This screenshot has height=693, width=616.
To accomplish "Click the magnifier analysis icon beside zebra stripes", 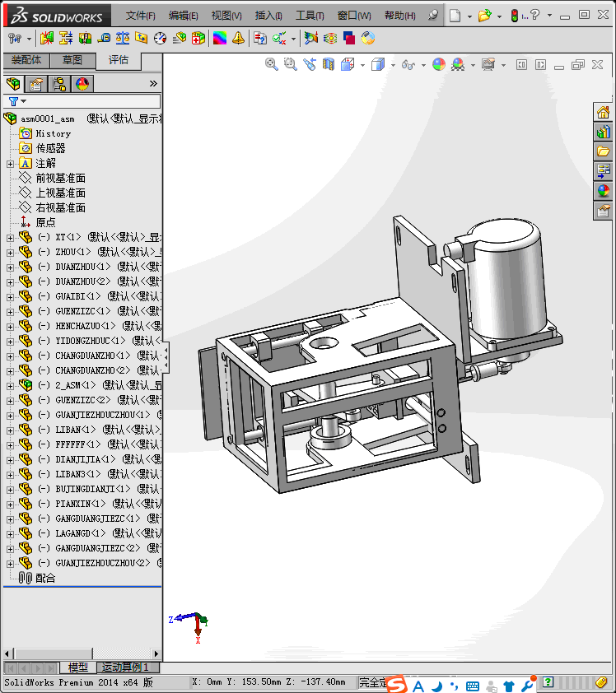I will coord(310,39).
